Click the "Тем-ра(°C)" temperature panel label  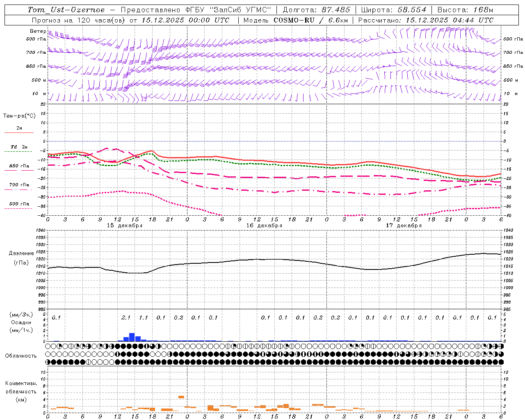[19, 116]
